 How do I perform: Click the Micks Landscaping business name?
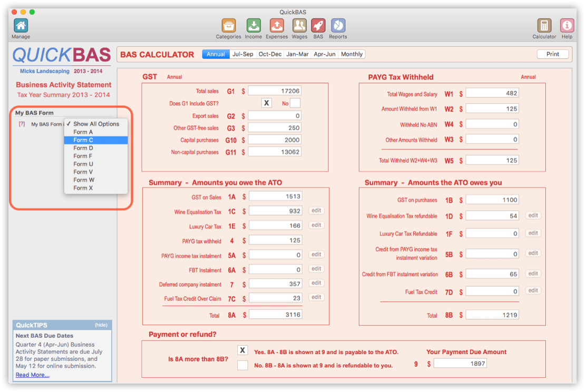coord(44,71)
